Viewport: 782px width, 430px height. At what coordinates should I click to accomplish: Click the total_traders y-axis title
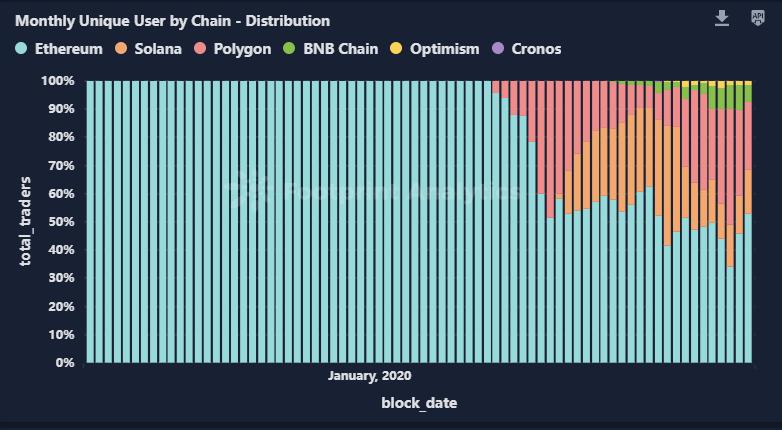(25, 219)
